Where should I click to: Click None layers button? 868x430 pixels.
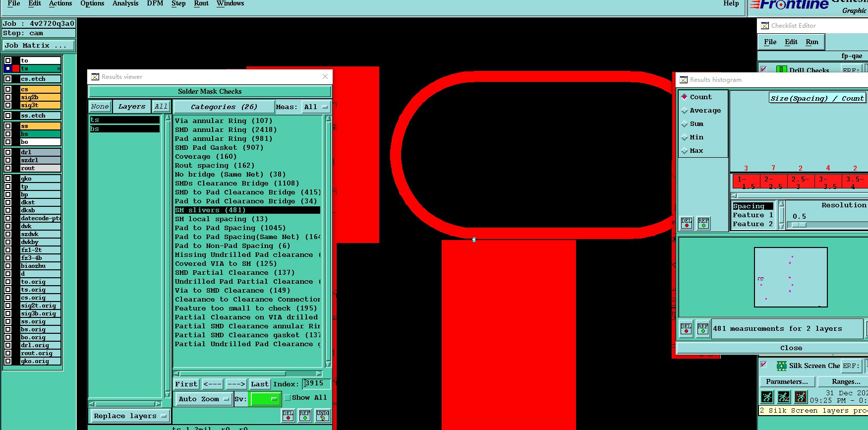tap(100, 106)
